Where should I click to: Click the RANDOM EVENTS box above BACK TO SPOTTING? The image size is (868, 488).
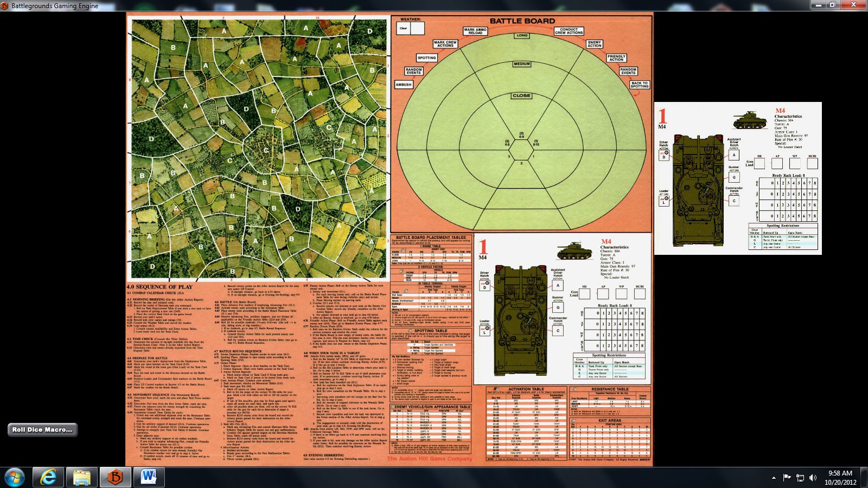tap(628, 71)
